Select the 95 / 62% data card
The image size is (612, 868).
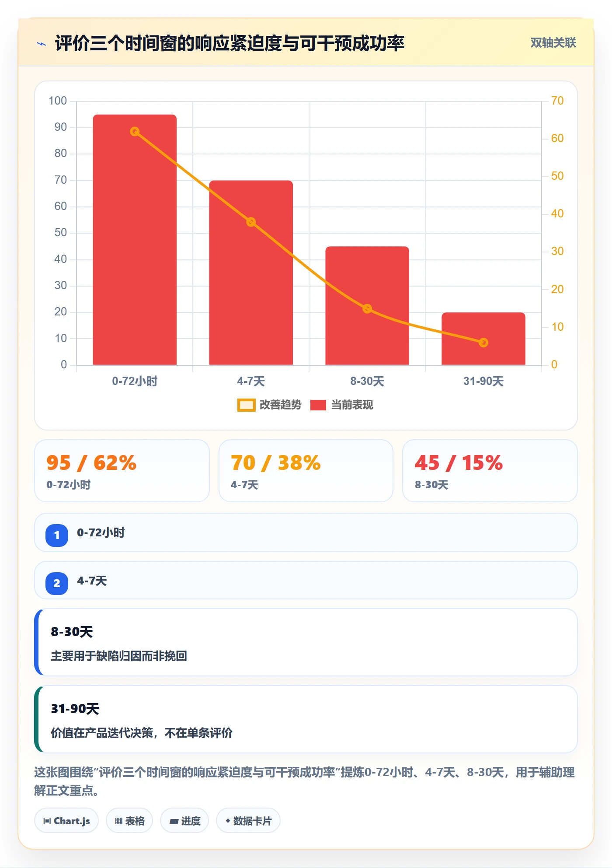point(122,470)
